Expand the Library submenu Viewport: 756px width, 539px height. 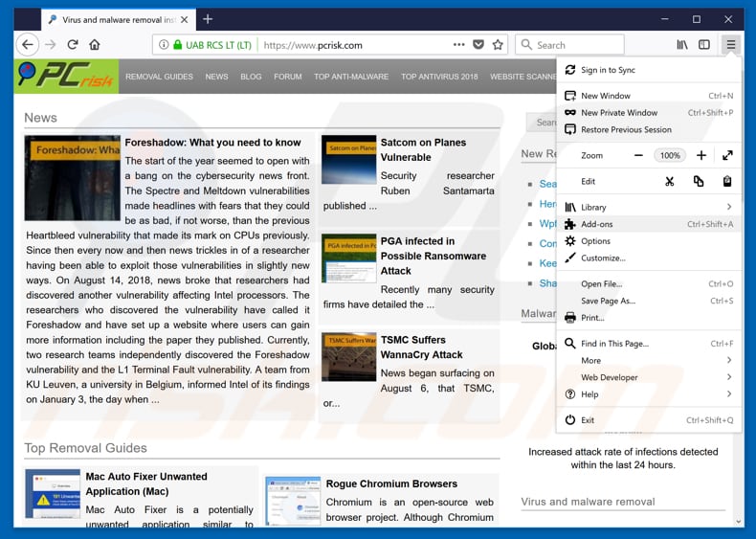tap(649, 207)
